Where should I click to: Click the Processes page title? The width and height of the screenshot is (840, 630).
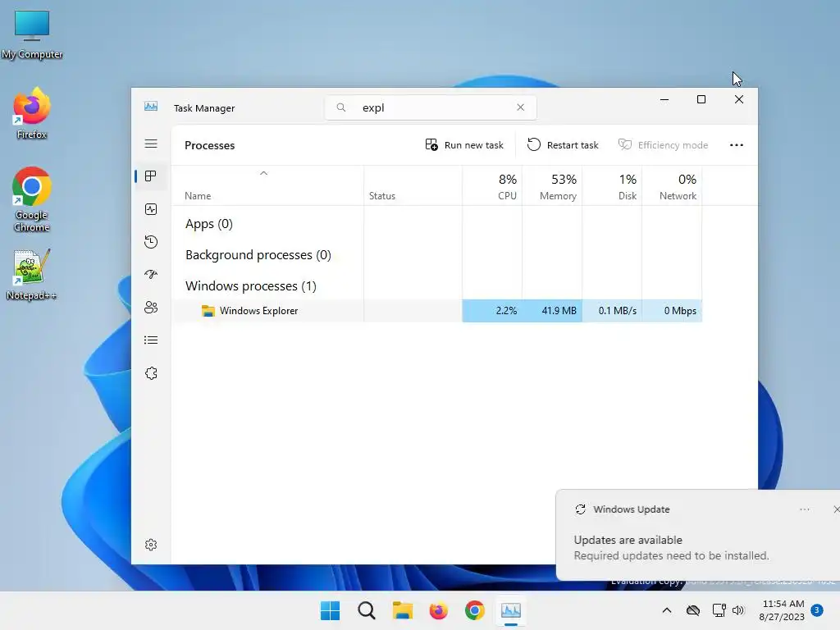pos(209,145)
